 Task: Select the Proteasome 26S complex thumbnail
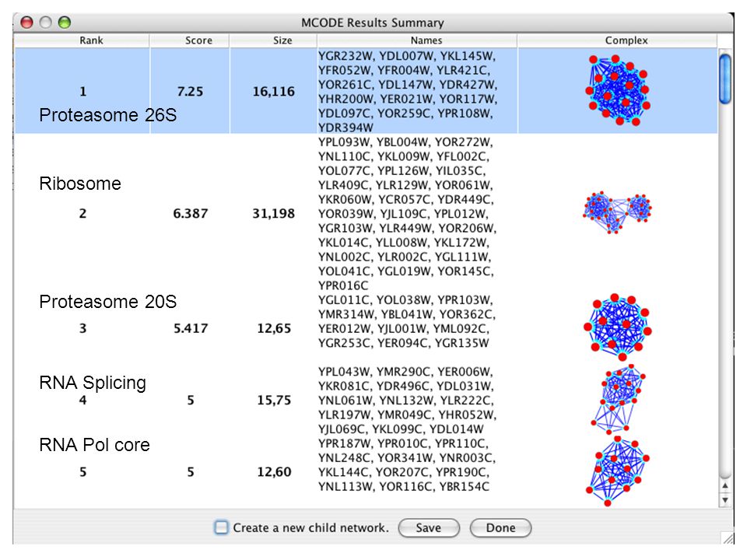tap(618, 90)
